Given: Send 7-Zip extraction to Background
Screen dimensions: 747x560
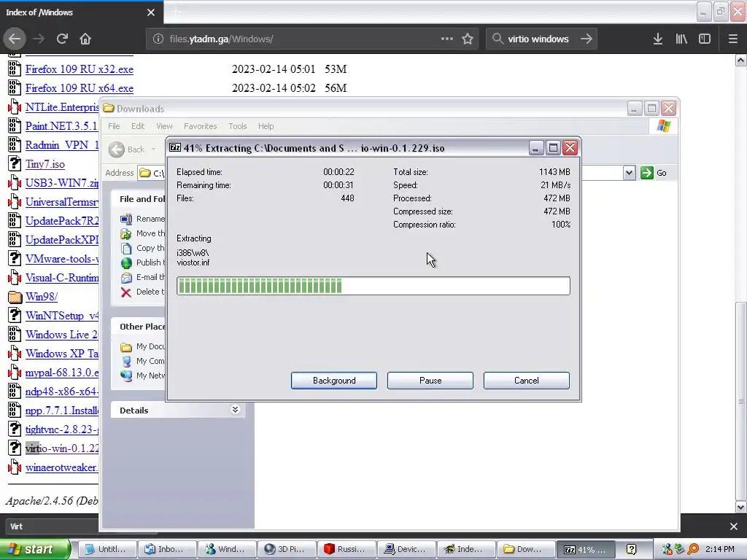Looking at the screenshot, I should click(x=334, y=381).
